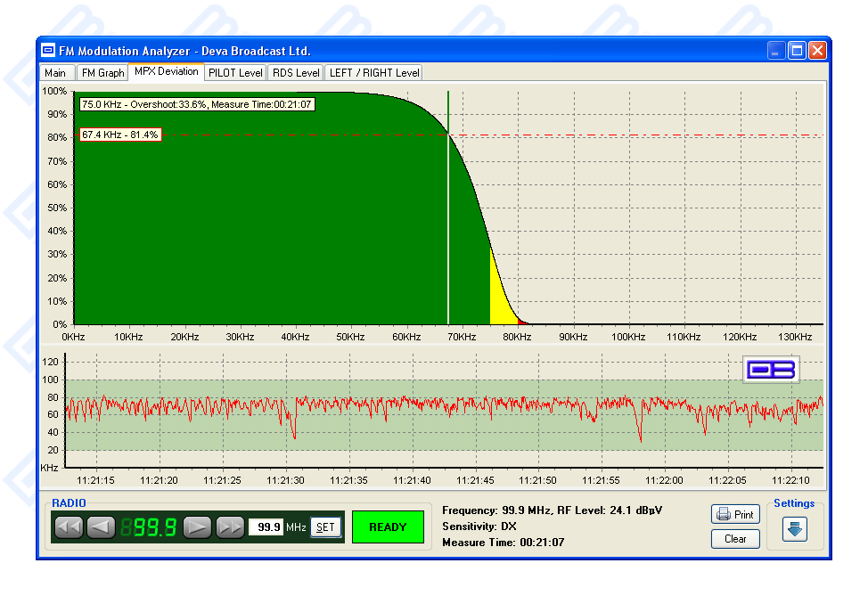Click the green READY status indicator
868x596 pixels.
pyautogui.click(x=388, y=527)
